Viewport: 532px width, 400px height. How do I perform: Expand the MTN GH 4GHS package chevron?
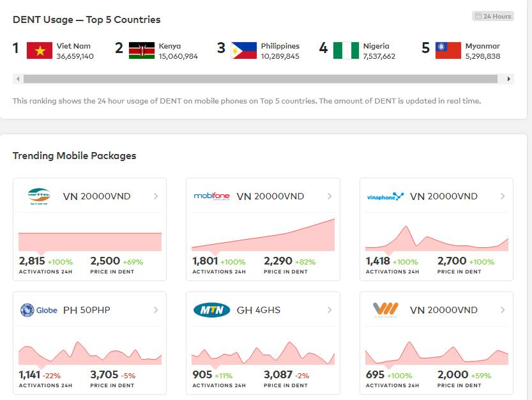[330, 310]
